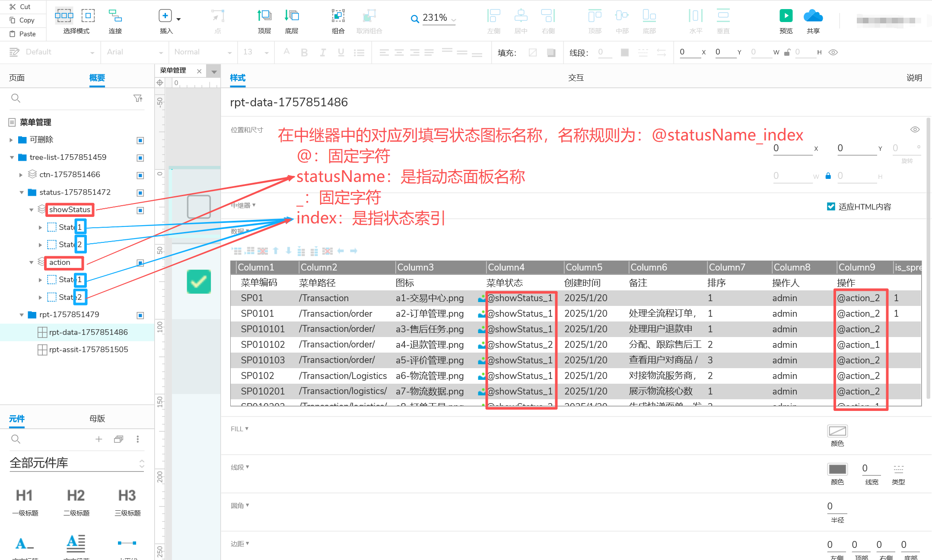Toggle underline text formatting

[341, 52]
